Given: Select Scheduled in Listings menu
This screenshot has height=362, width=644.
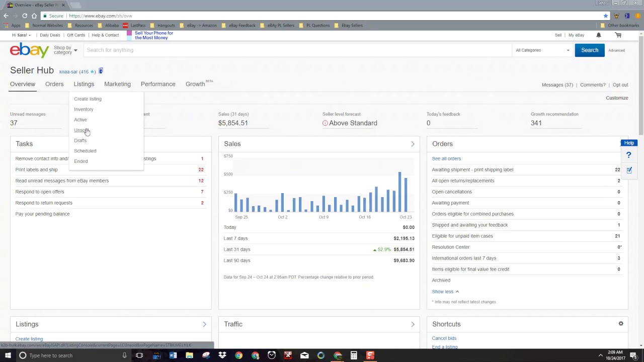Looking at the screenshot, I should coord(85,151).
